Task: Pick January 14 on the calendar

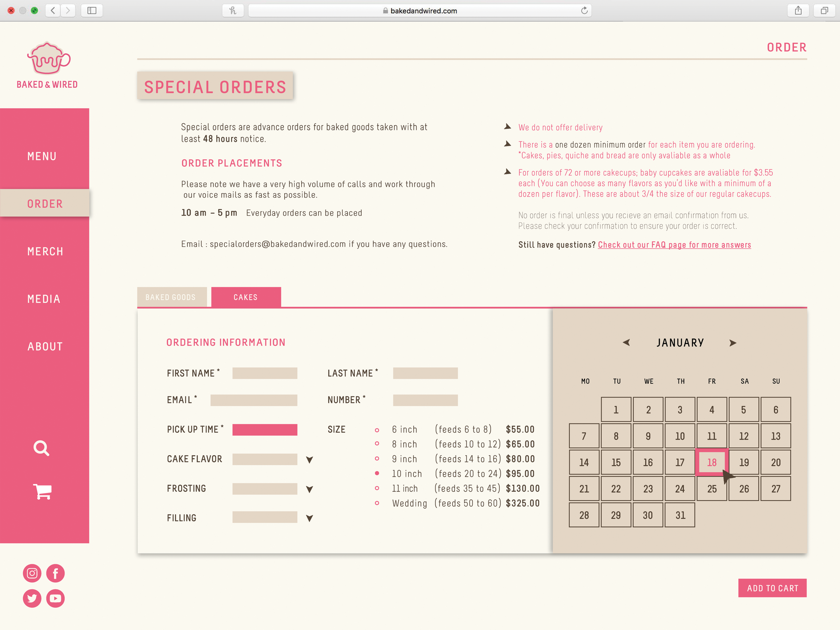Action: tap(584, 462)
